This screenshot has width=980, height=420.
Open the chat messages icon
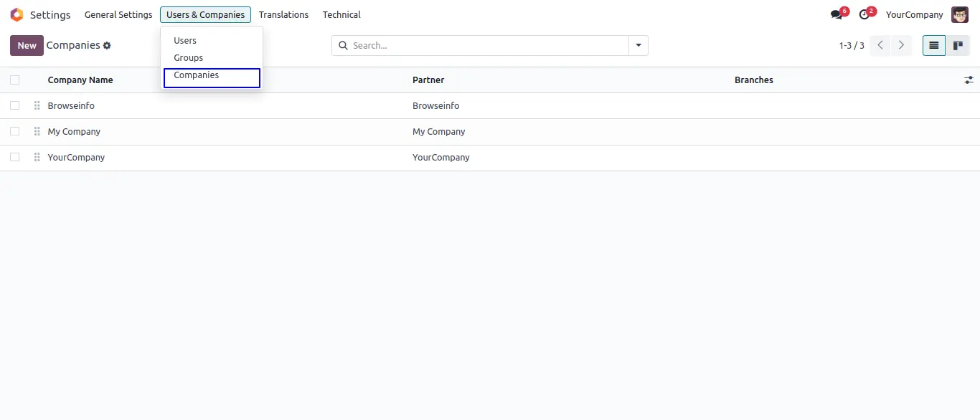pos(837,15)
